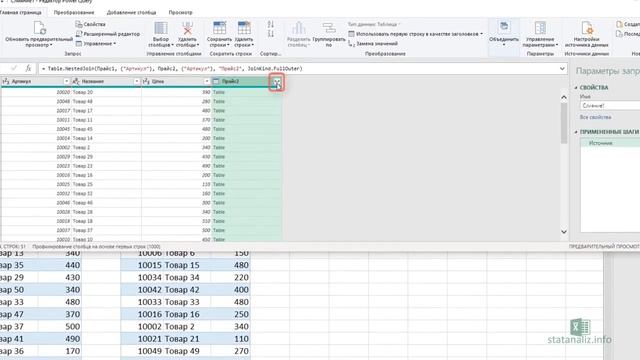
Task: Click cell Товар 34 in the Excel sheet
Action: pyautogui.click(x=187, y=278)
